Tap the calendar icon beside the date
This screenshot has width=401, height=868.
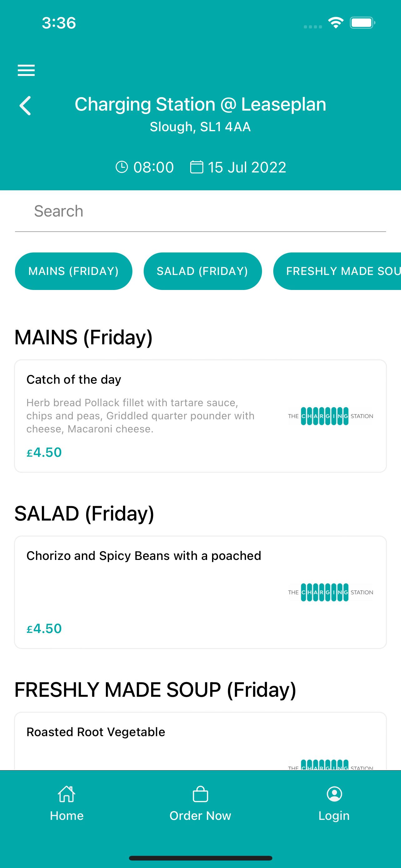[197, 167]
